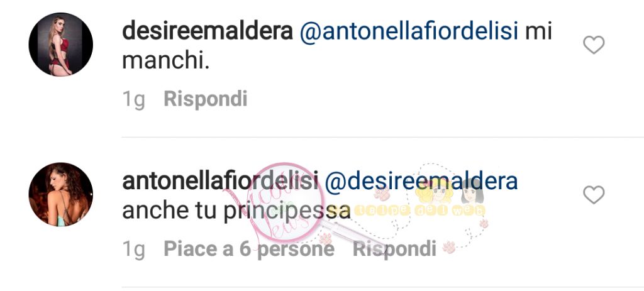Like desireemaldera's comment with the heart icon

[x=594, y=45]
